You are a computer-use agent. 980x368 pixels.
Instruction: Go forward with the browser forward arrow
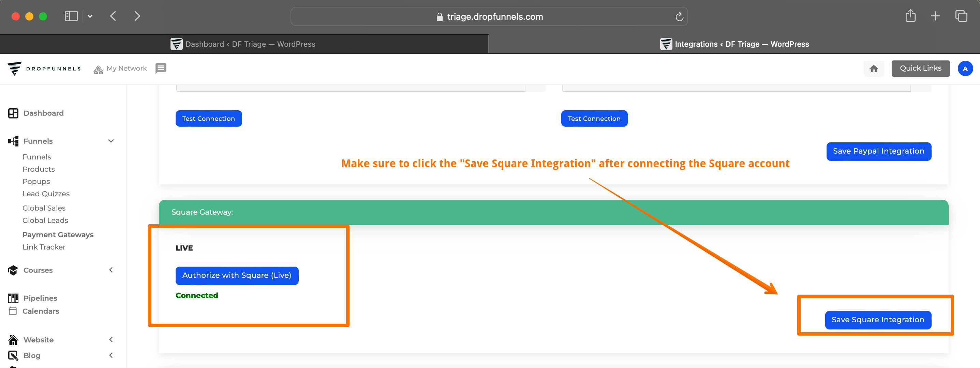point(137,16)
